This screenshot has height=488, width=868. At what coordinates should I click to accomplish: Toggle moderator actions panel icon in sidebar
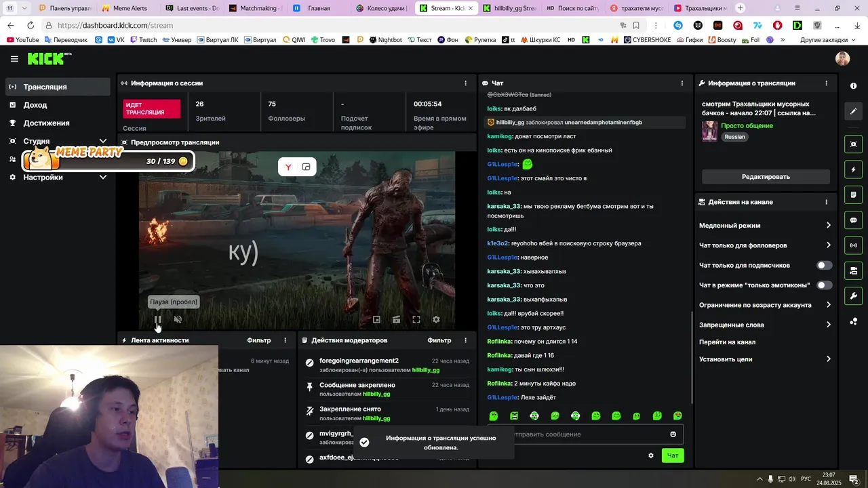point(853,195)
